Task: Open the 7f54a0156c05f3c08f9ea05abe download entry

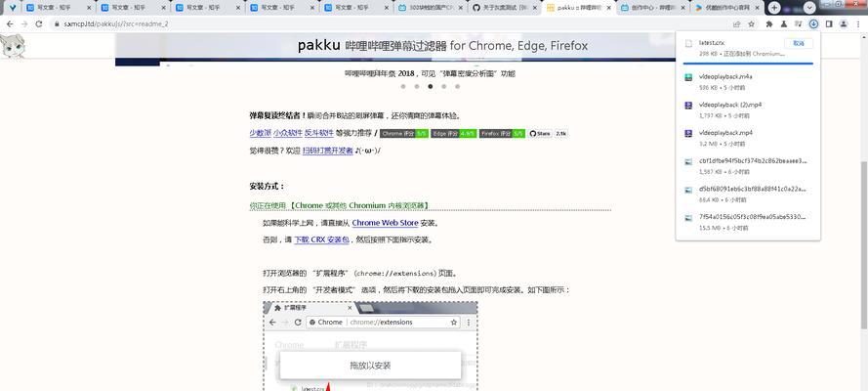Action: [748, 222]
